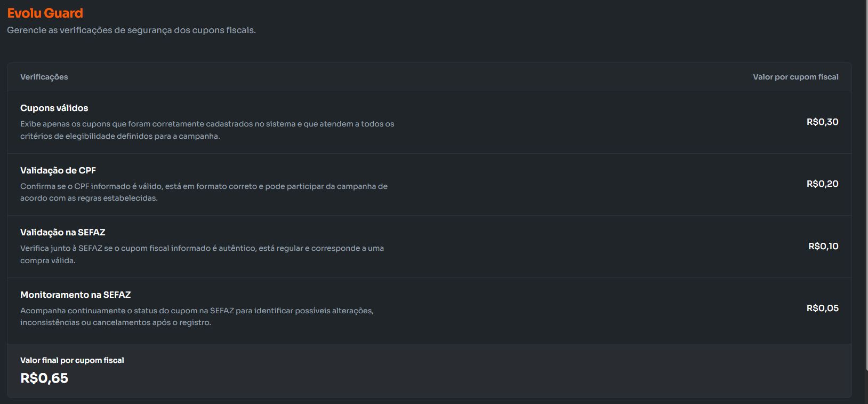The image size is (868, 404).
Task: Click the scrollbar track below the thumb
Action: click(x=865, y=387)
